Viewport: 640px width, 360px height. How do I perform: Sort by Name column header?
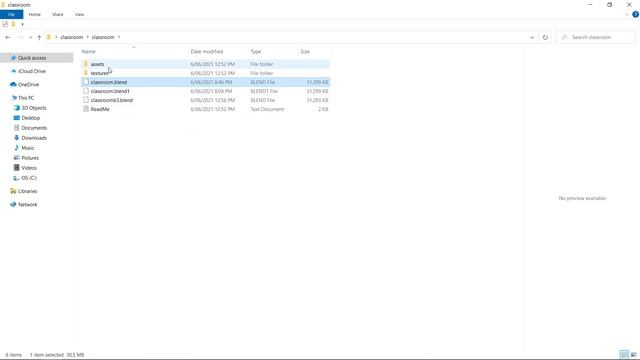89,51
